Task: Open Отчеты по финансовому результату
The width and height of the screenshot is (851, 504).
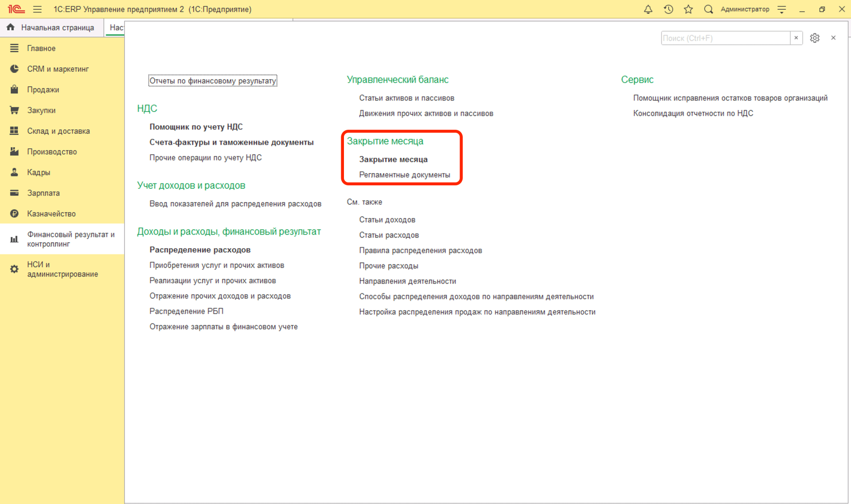Action: [213, 81]
